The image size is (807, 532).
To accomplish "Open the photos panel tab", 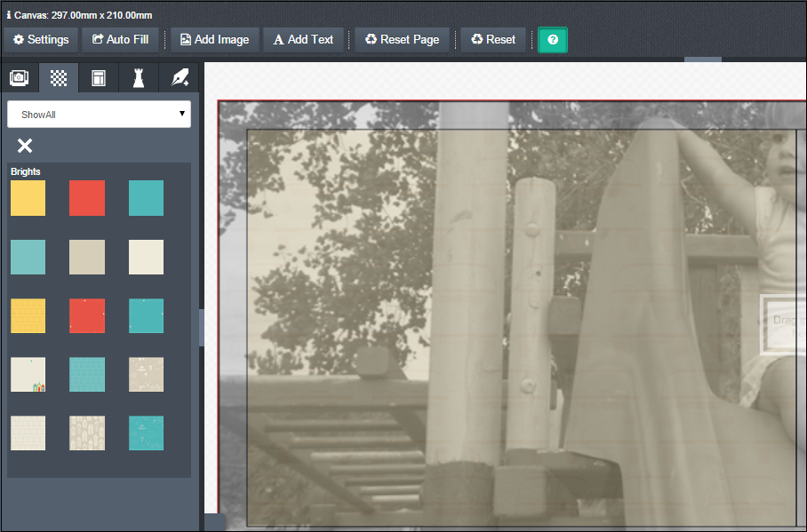I will point(20,78).
